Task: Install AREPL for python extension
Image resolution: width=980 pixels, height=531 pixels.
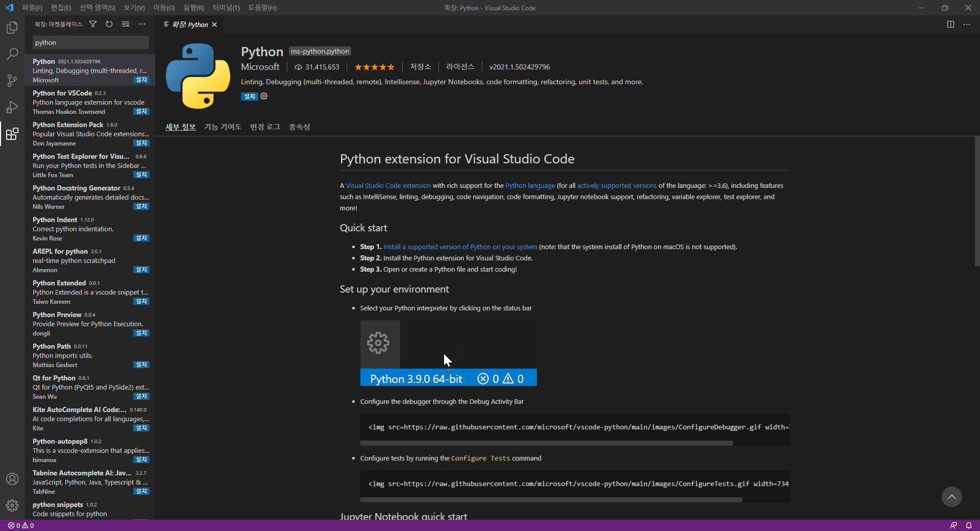Action: [x=141, y=270]
